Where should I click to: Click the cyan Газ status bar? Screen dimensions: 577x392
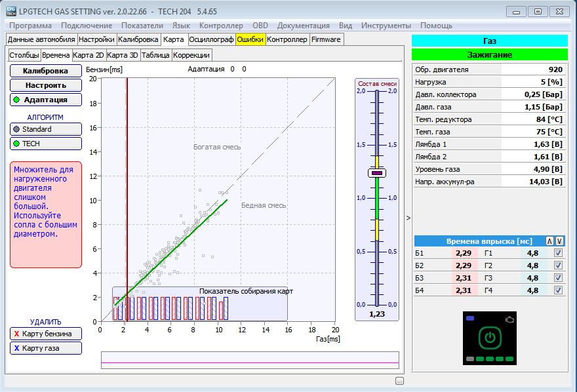(x=489, y=41)
